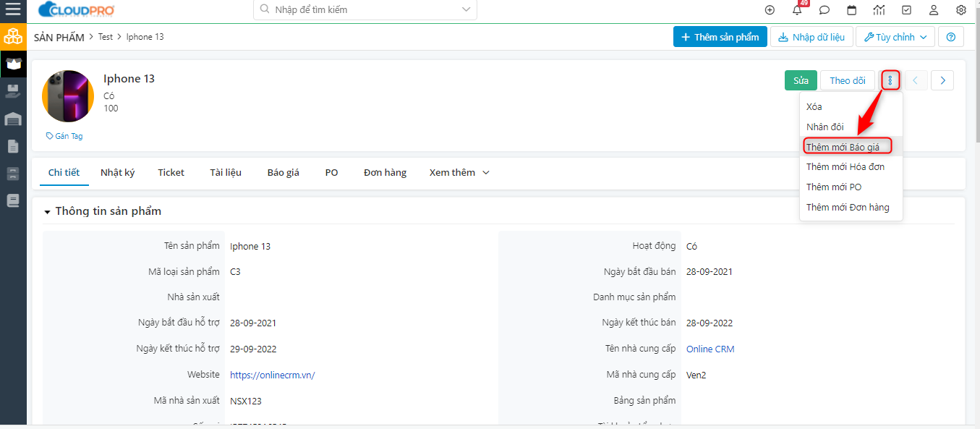Open the warehouse sidebar icon
This screenshot has width=980, height=429.
13,119
